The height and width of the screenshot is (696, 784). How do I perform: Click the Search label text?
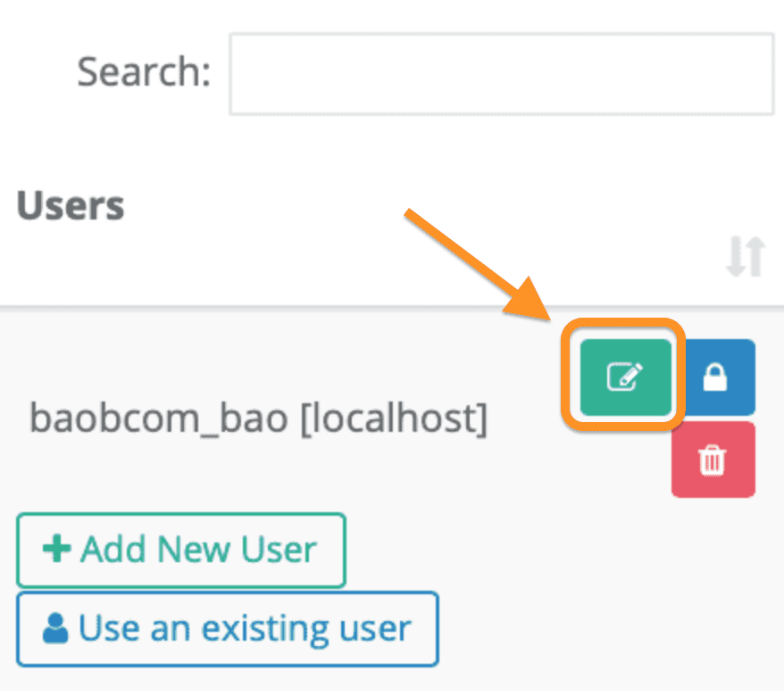(x=144, y=71)
